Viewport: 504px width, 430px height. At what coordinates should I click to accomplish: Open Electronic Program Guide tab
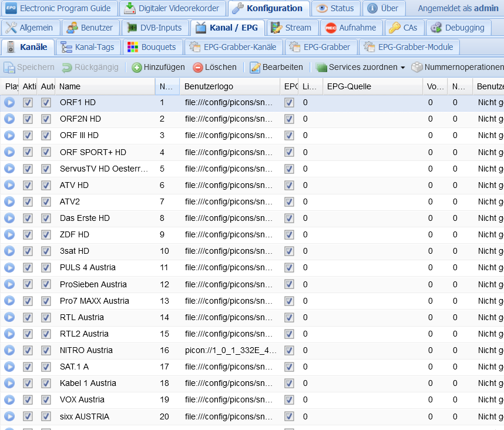(58, 8)
